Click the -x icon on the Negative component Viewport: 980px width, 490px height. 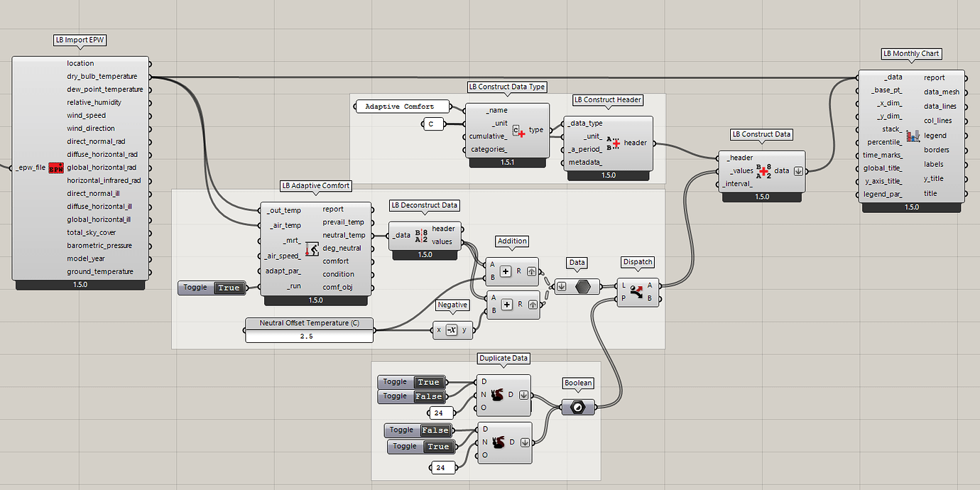click(453, 330)
